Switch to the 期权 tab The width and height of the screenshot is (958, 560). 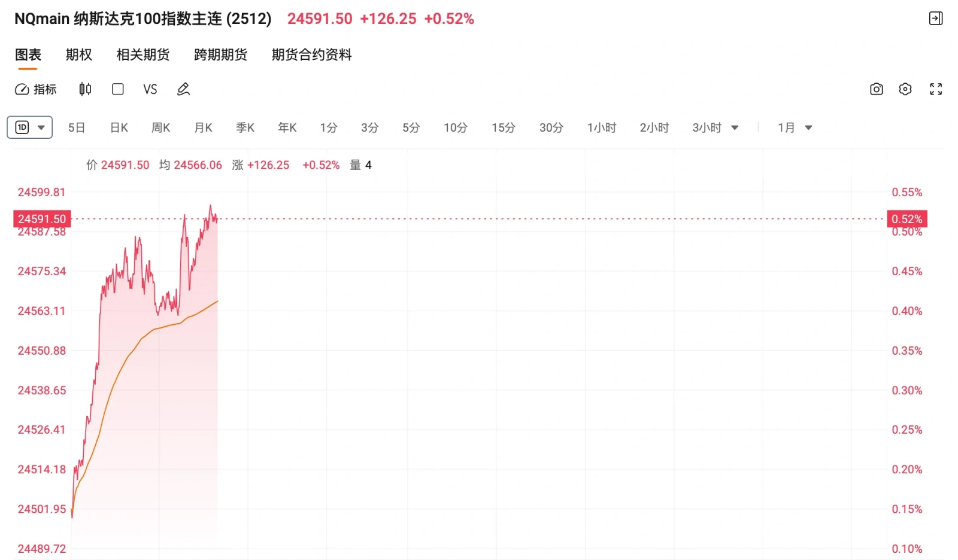[x=79, y=55]
